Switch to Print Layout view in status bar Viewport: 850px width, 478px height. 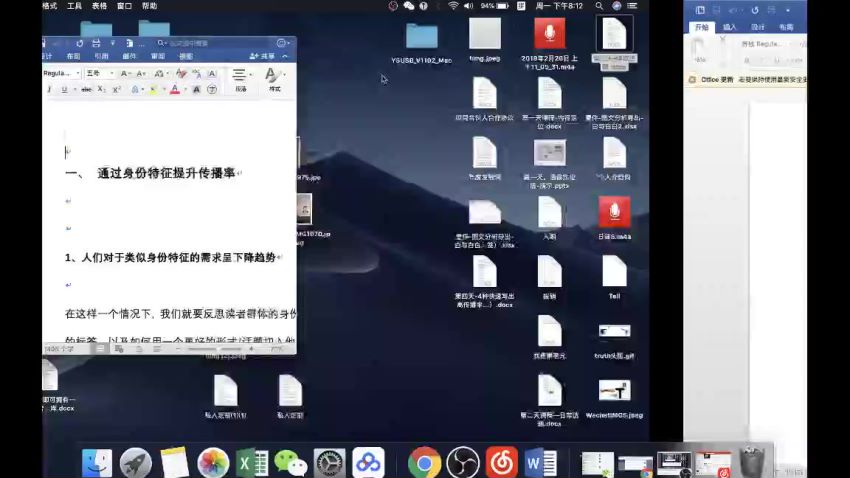tap(100, 349)
